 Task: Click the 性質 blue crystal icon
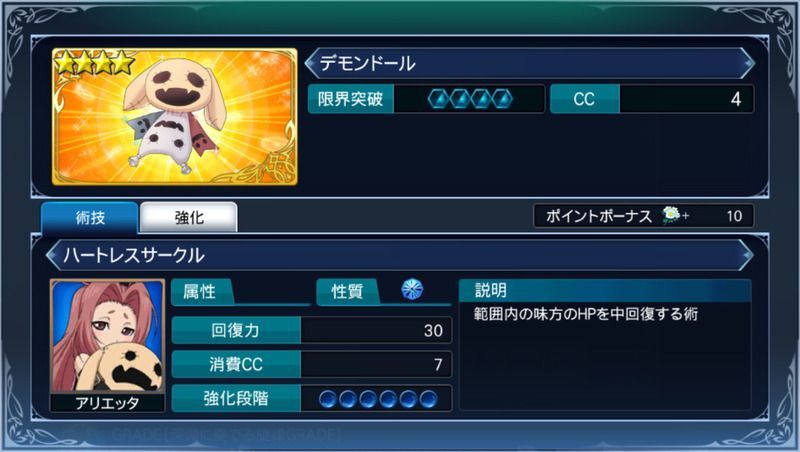coord(412,289)
